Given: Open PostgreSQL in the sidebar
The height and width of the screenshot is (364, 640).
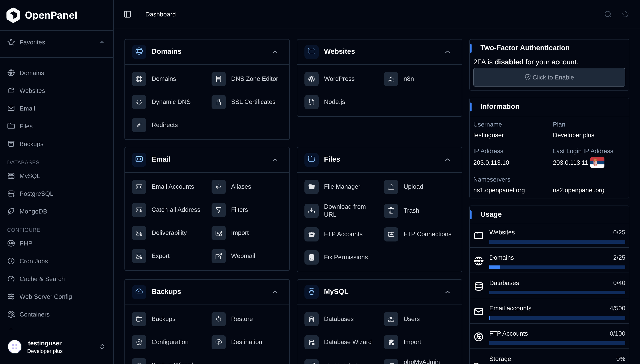Looking at the screenshot, I should point(57,194).
